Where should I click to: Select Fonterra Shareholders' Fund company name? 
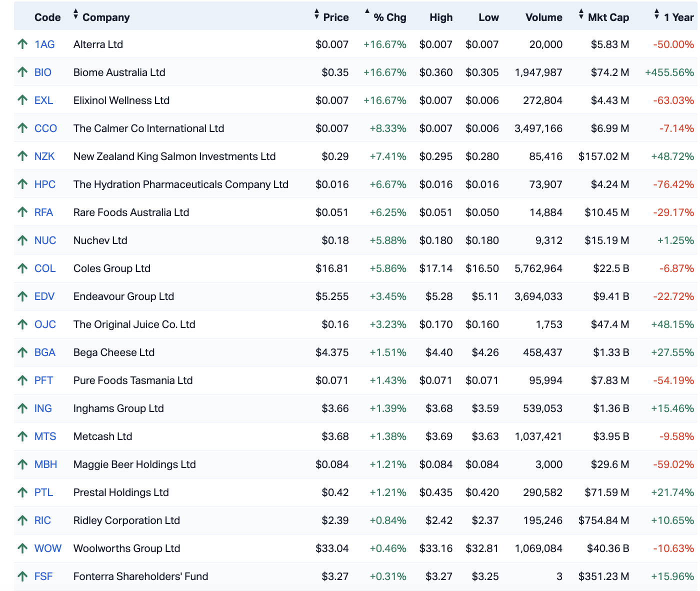[x=140, y=576]
